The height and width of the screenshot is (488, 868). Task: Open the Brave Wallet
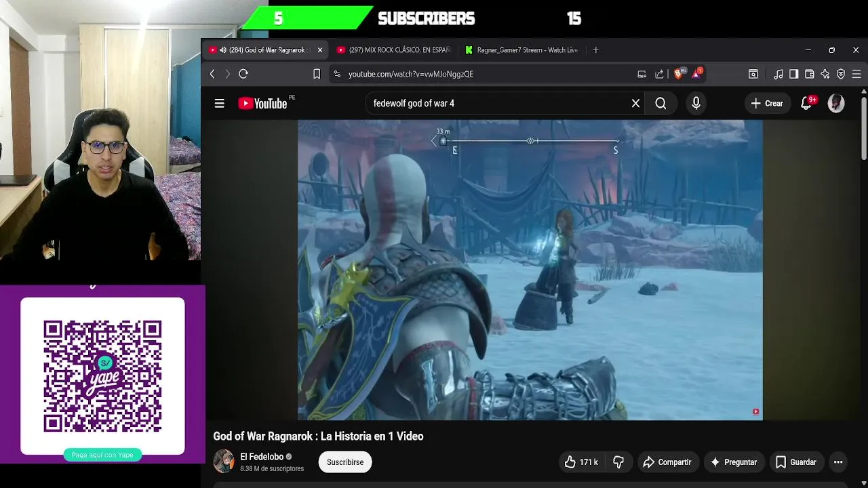[x=810, y=74]
